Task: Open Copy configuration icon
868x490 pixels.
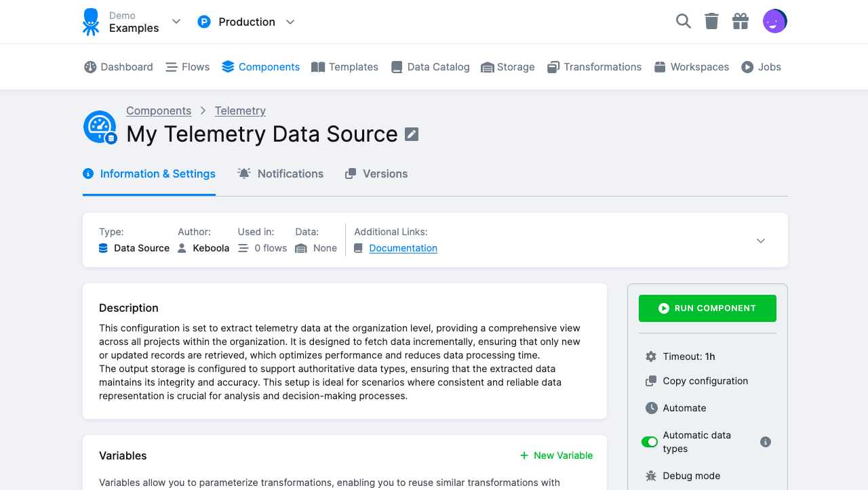Action: point(650,381)
